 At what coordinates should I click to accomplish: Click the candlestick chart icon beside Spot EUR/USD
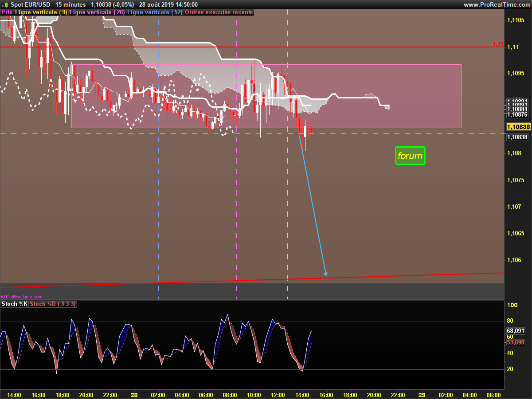(5, 4)
